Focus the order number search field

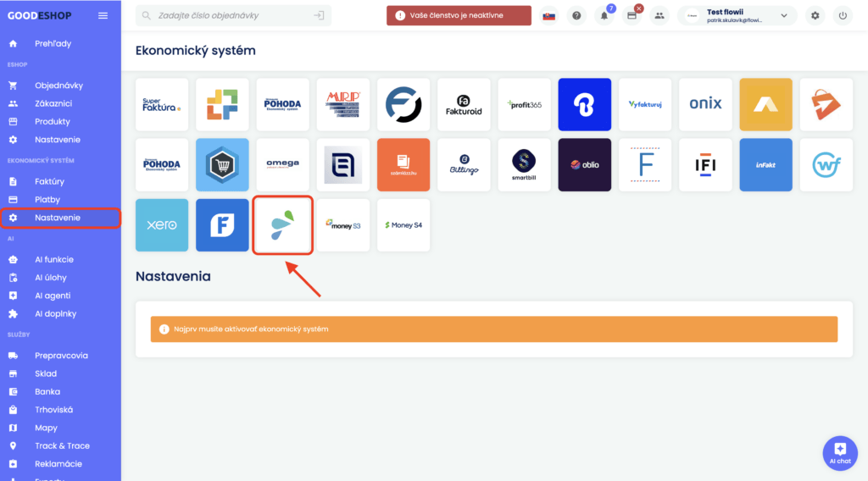pyautogui.click(x=233, y=15)
